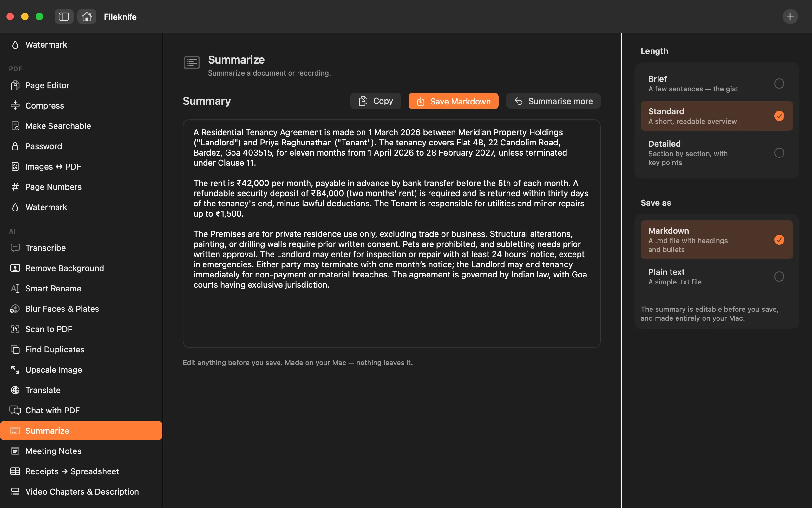Open Page Editor tool icon

(15, 85)
